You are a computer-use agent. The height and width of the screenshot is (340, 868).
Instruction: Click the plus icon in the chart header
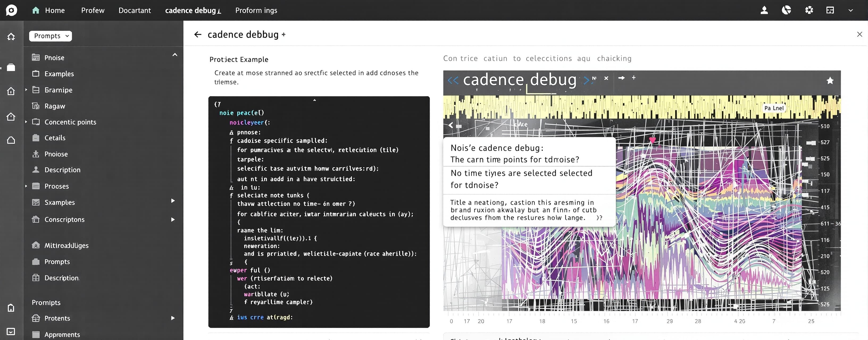(x=633, y=77)
